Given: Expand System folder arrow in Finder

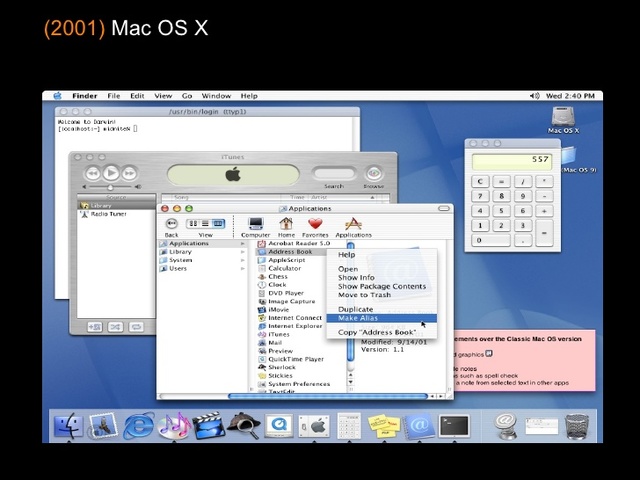Looking at the screenshot, I should pyautogui.click(x=242, y=260).
